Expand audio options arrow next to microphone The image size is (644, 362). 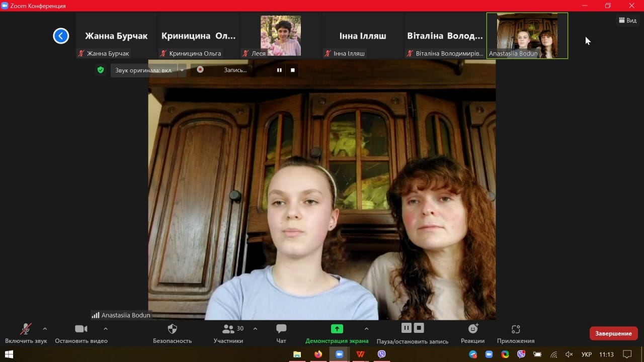[x=45, y=329]
